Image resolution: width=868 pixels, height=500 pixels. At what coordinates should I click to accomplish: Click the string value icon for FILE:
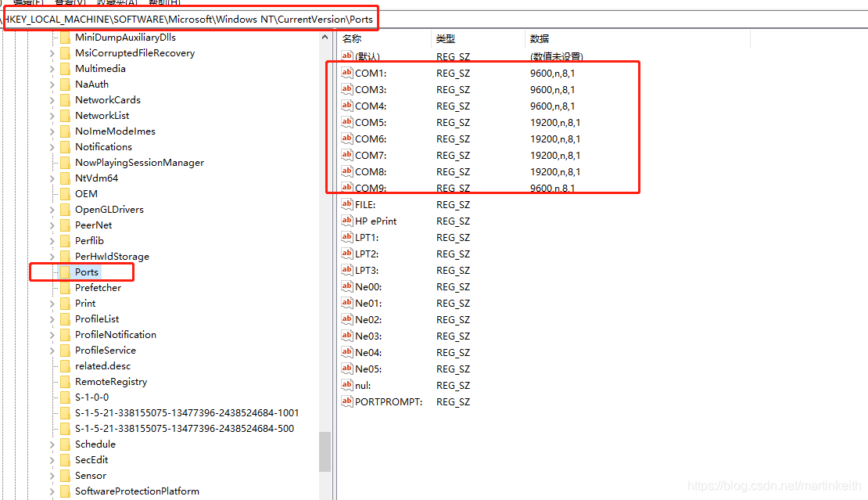pyautogui.click(x=347, y=204)
